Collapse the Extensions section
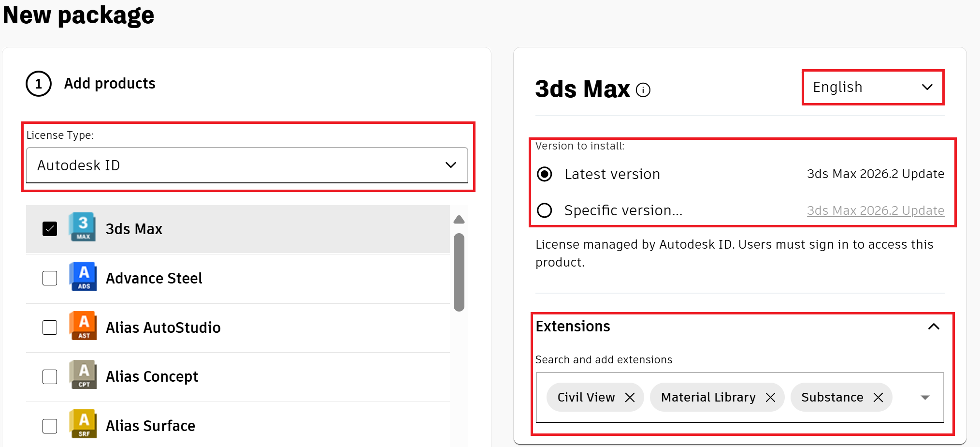The width and height of the screenshot is (980, 447). [934, 327]
